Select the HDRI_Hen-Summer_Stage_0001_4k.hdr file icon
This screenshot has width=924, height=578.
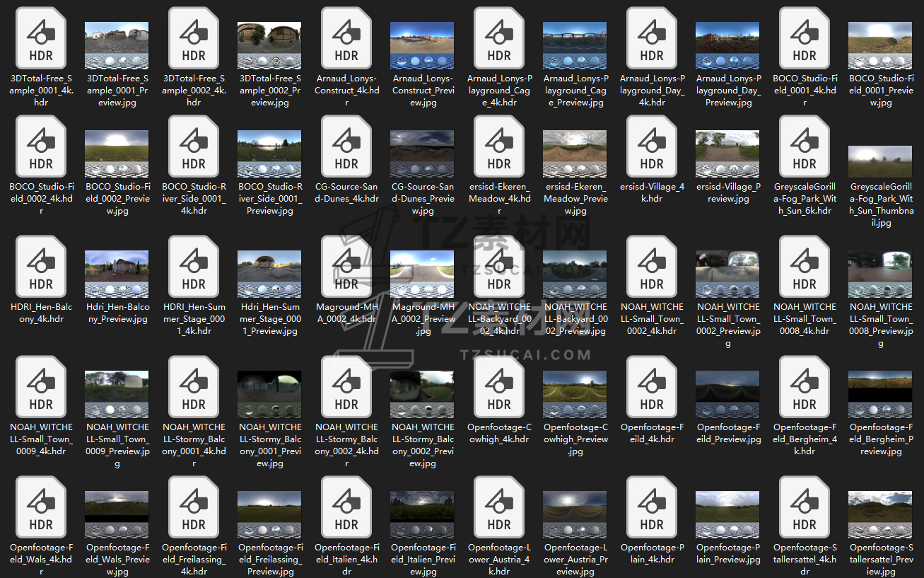(x=194, y=267)
